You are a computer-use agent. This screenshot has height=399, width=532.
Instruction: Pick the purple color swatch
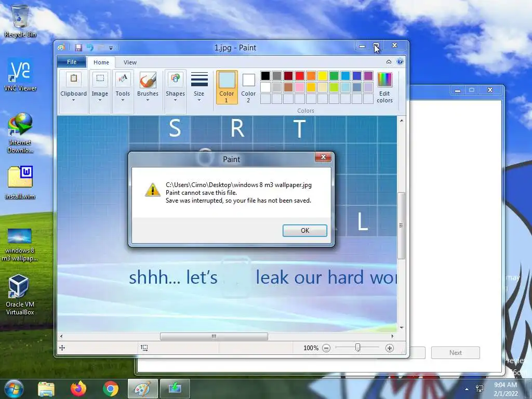368,76
